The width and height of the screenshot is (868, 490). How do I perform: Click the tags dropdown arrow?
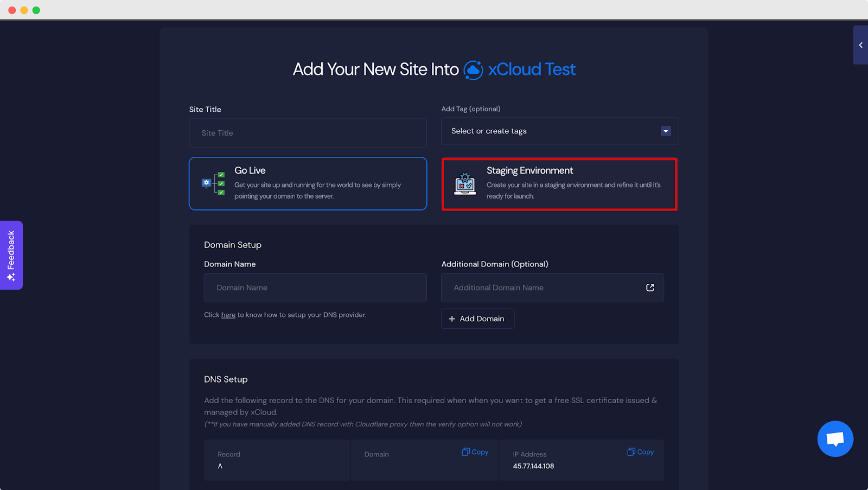tap(666, 131)
